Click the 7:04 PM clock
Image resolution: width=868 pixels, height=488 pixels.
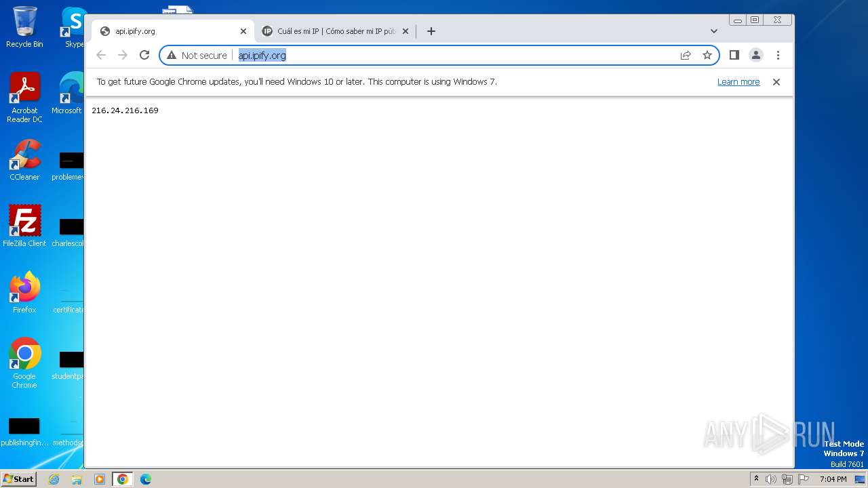pyautogui.click(x=833, y=479)
